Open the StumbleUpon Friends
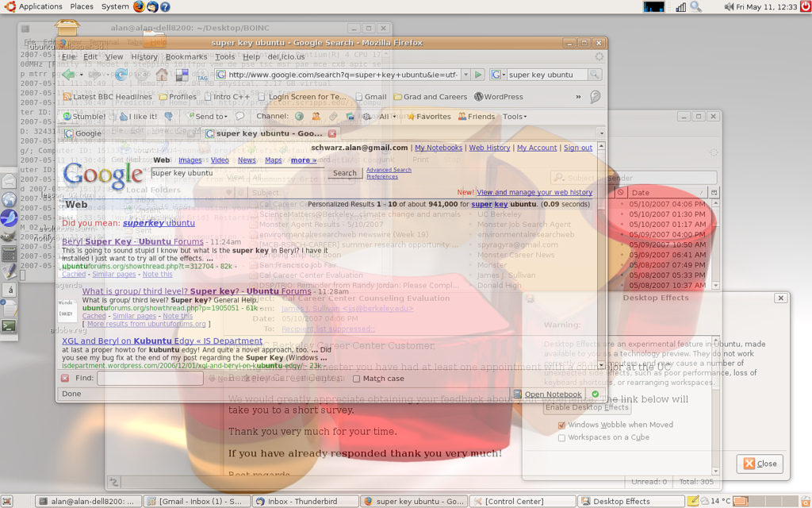812x508 pixels. (477, 117)
